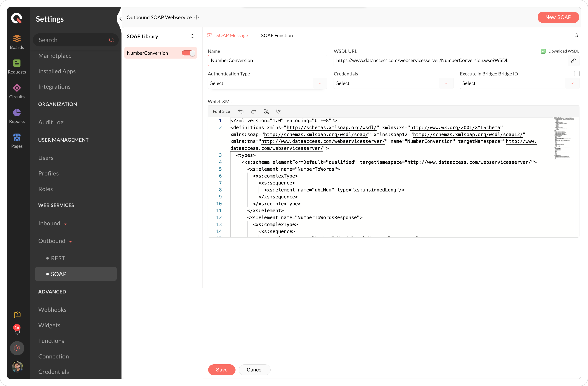This screenshot has width=588, height=386.
Task: Click the undo arrow in WSDL editor
Action: tap(241, 111)
